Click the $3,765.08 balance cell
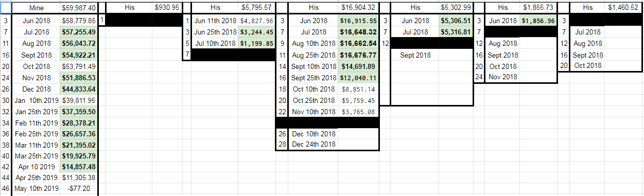The height and width of the screenshot is (196, 644). pyautogui.click(x=358, y=112)
